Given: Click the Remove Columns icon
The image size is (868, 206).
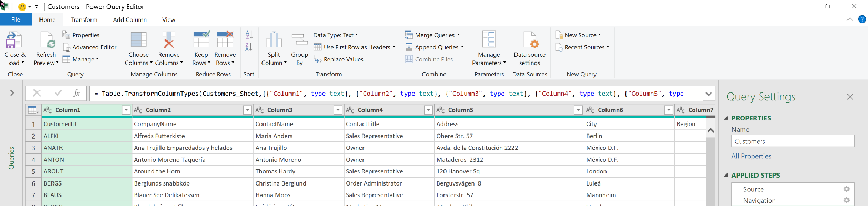Looking at the screenshot, I should (168, 40).
